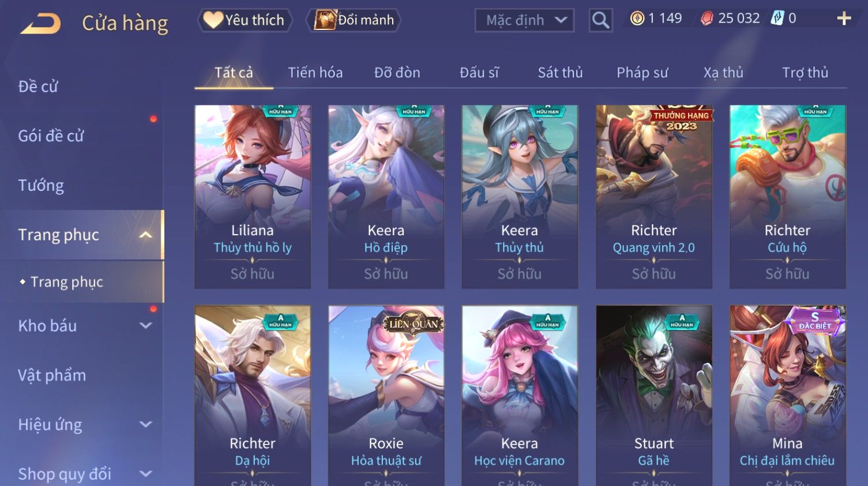The image size is (868, 486).
Task: Select the Tiến hóa tab
Action: [315, 73]
